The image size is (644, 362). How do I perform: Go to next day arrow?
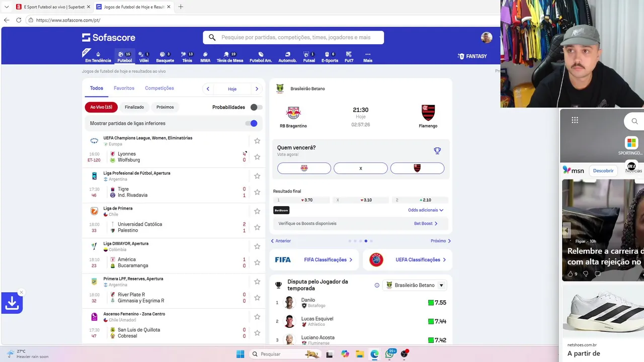257,89
